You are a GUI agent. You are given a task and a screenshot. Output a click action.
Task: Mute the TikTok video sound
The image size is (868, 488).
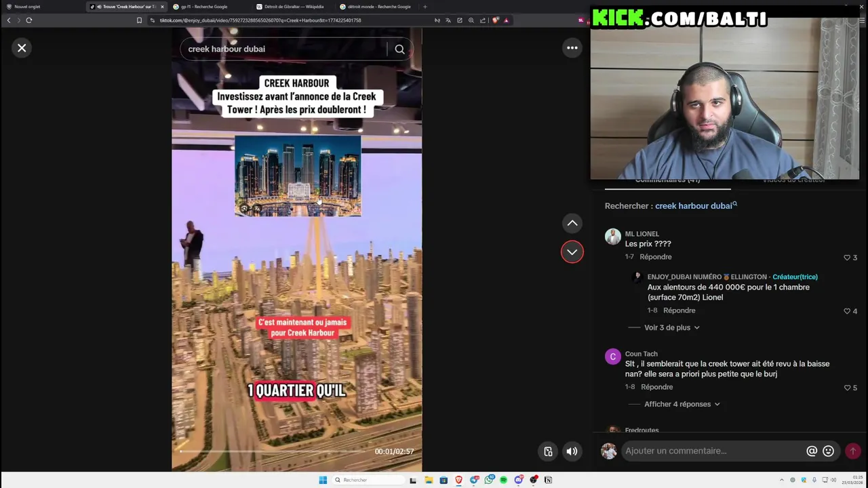coord(572,451)
